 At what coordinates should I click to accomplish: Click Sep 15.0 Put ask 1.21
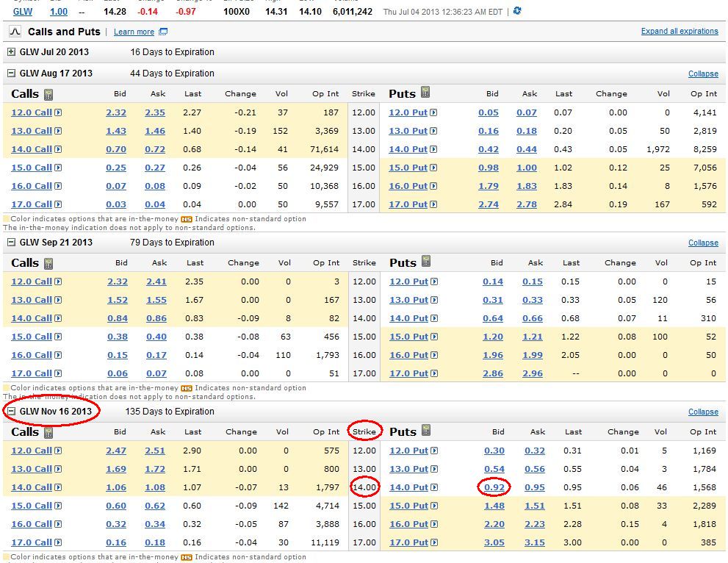point(533,337)
